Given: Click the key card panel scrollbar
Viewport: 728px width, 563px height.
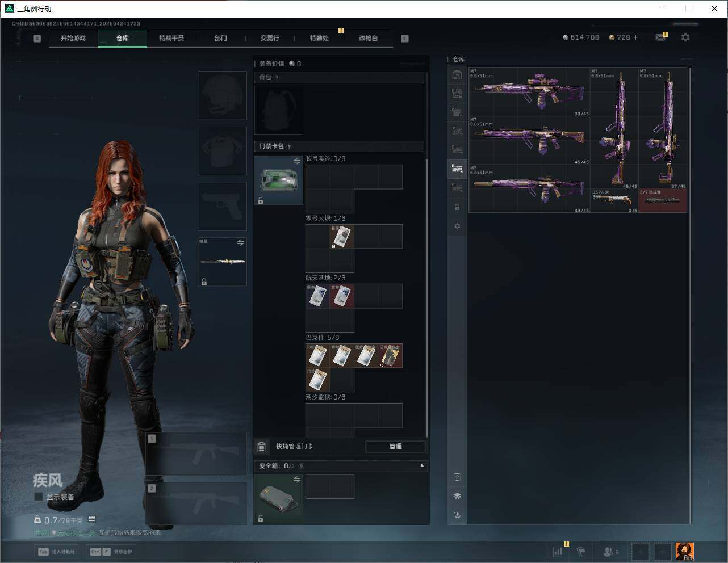Looking at the screenshot, I should click(426, 297).
